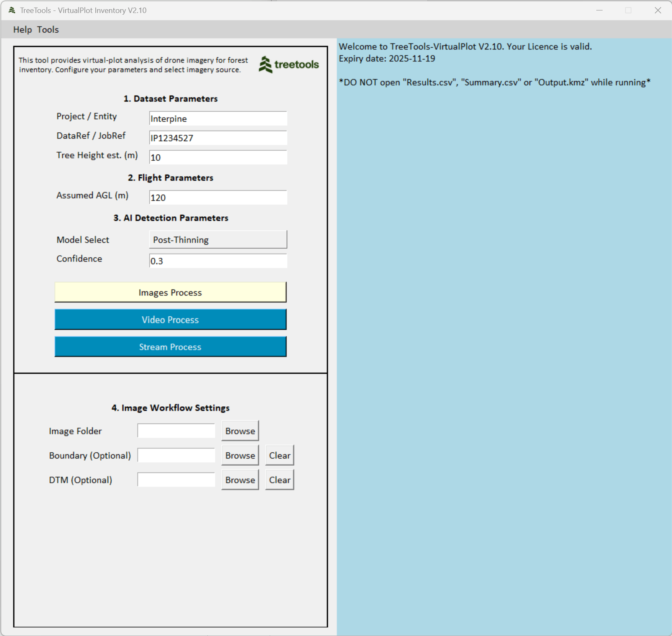Click the Tree Height est. field

tap(218, 157)
